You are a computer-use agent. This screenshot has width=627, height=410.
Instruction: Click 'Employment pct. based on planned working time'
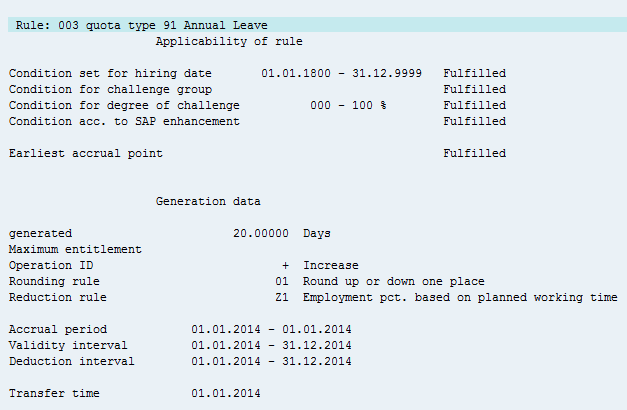[460, 297]
